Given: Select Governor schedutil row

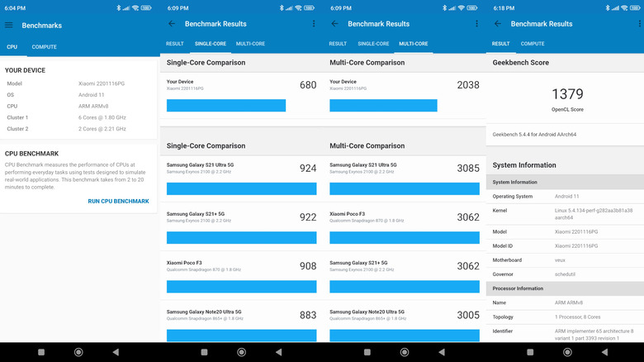Looking at the screenshot, I should point(565,274).
